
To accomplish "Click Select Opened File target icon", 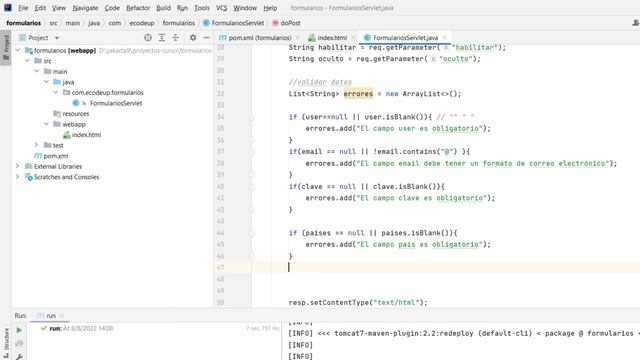I will click(148, 38).
